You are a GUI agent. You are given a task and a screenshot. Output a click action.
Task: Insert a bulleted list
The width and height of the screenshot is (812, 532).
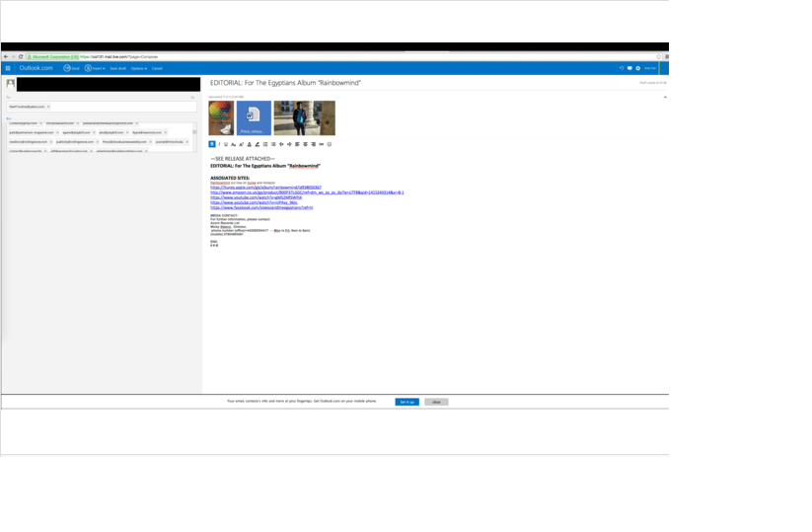click(x=273, y=144)
